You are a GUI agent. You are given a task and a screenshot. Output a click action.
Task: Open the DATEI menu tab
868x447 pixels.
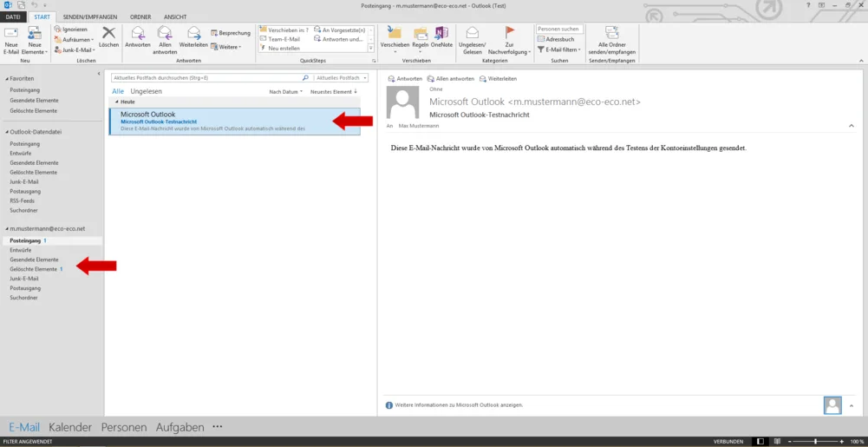point(14,16)
